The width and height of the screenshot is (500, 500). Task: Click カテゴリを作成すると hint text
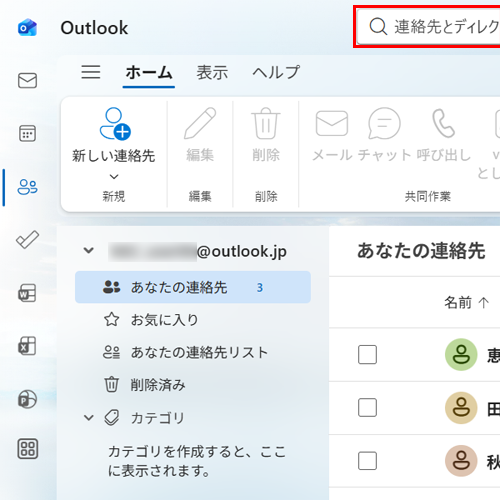(197, 461)
